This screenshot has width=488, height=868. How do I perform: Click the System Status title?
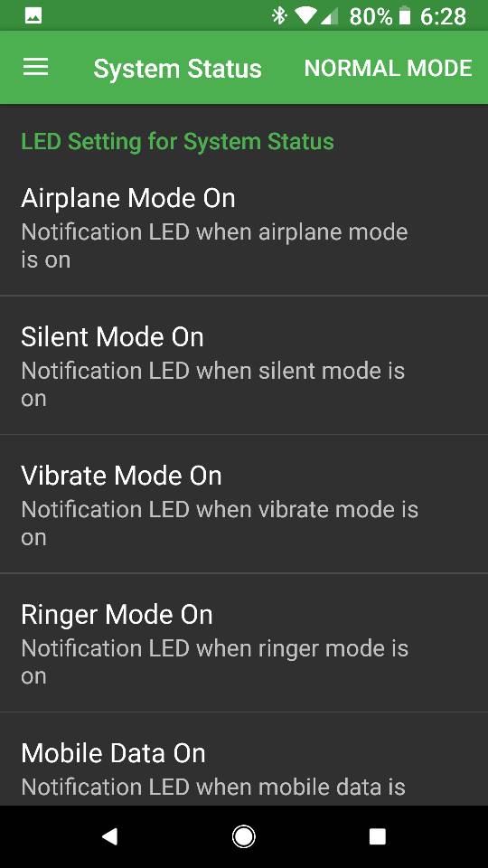pyautogui.click(x=177, y=69)
